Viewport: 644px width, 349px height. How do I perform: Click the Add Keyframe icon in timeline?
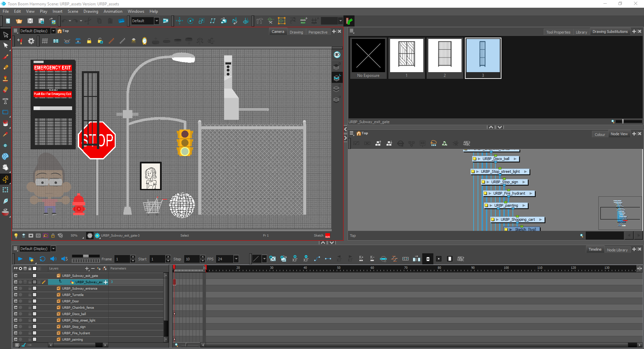[x=294, y=259]
